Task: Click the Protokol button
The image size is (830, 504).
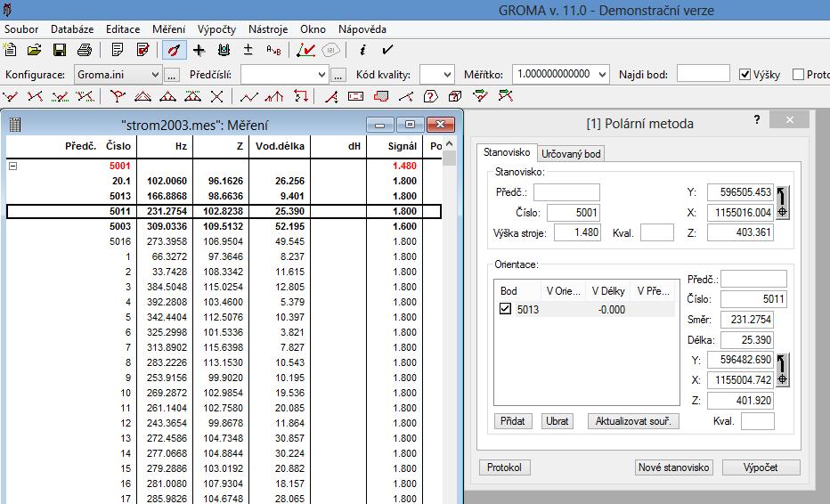Action: [504, 467]
